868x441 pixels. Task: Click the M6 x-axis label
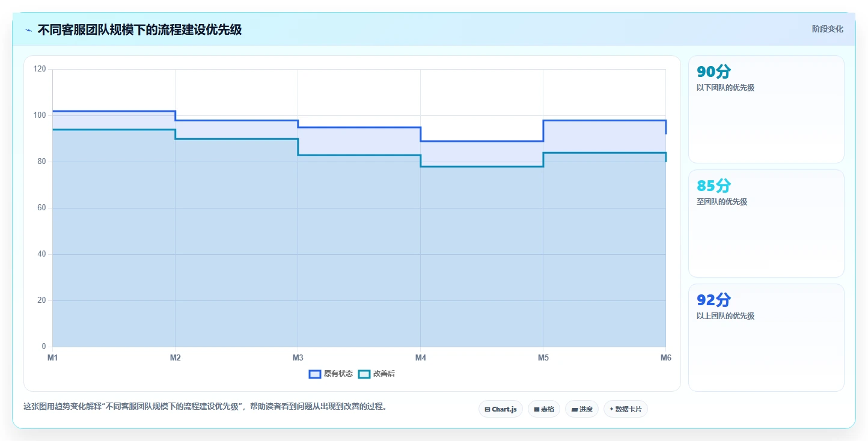coord(665,357)
